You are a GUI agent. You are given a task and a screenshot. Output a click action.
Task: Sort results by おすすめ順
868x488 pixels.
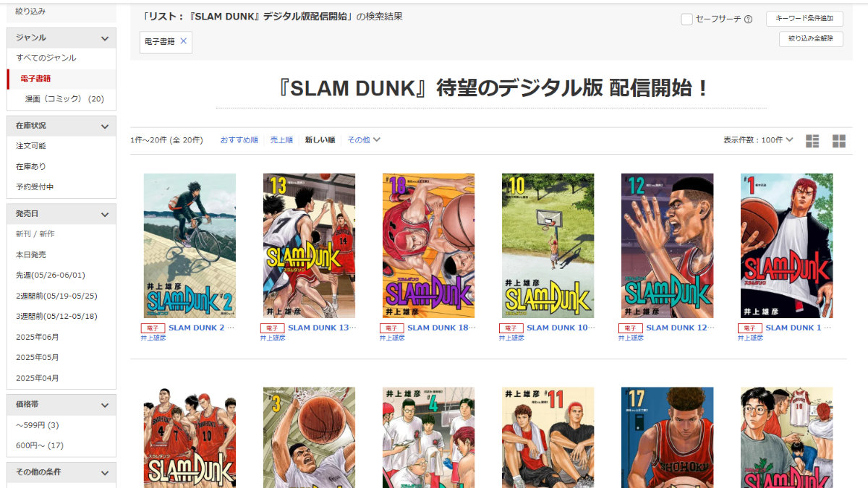coord(239,140)
